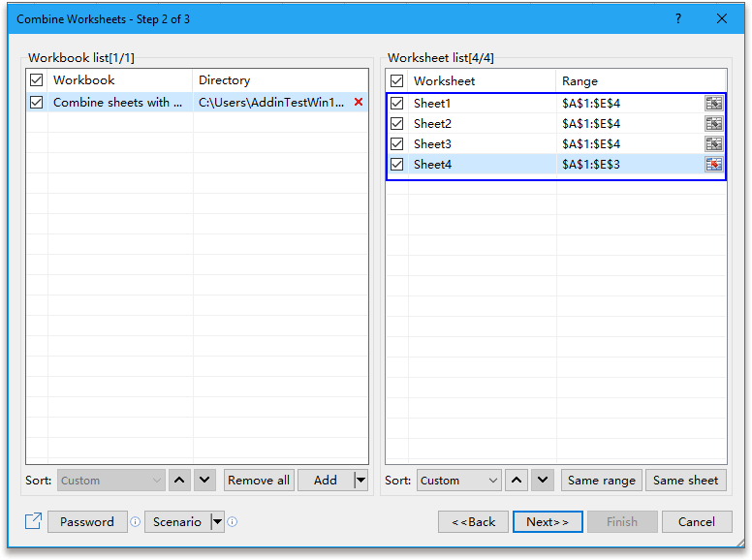Click the greyed-out Finish button
752x560 pixels.
622,521
